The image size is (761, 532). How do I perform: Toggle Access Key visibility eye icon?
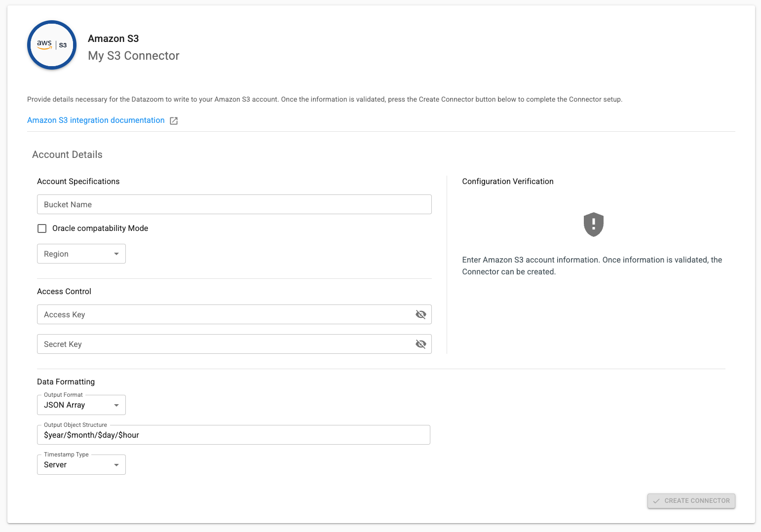420,314
